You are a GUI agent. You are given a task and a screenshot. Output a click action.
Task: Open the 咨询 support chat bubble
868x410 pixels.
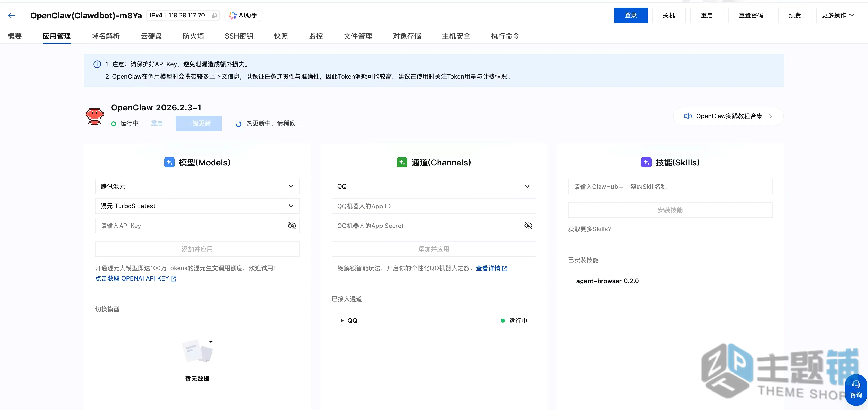(856, 389)
